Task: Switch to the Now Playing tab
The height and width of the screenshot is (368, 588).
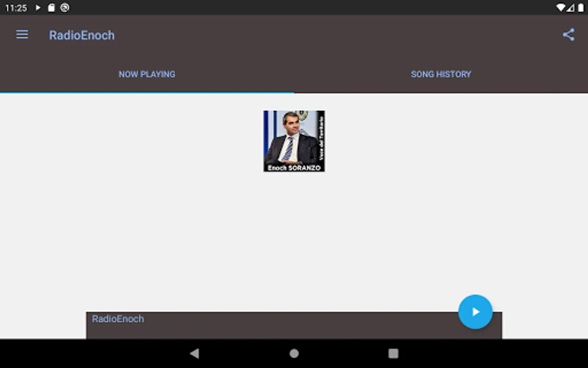Action: point(147,74)
